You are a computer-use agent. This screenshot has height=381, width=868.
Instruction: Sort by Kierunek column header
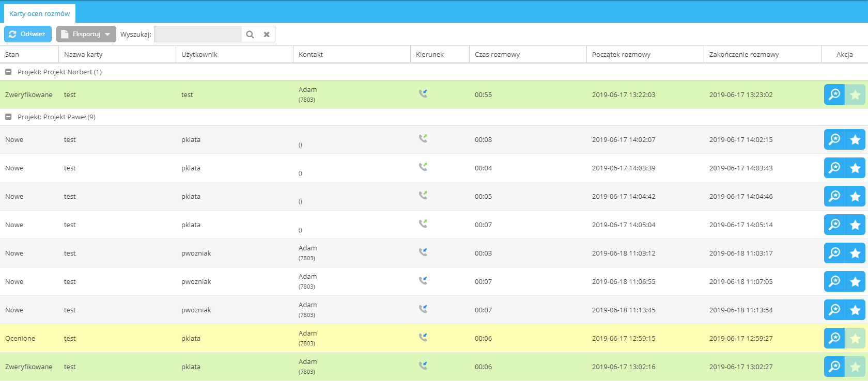(440, 54)
